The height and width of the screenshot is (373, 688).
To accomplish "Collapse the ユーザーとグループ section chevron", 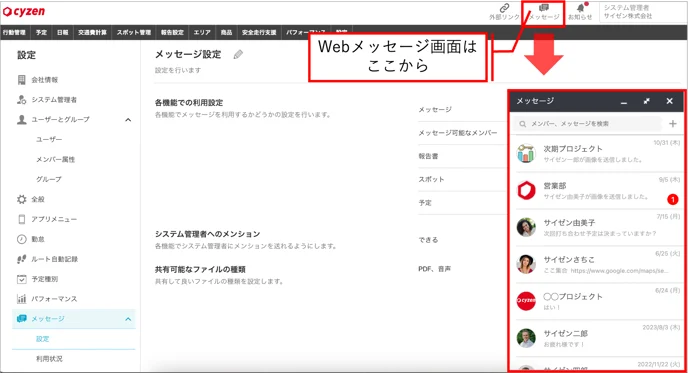I will (x=128, y=120).
